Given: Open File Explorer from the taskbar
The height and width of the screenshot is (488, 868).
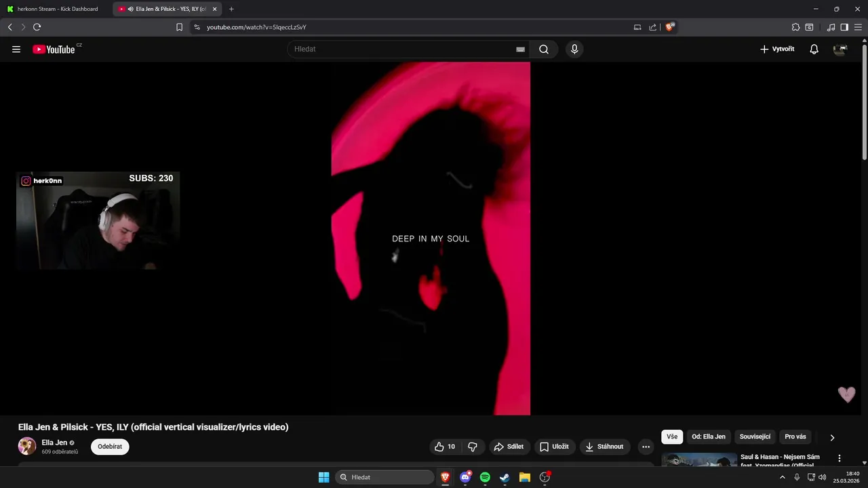Looking at the screenshot, I should coord(524,477).
